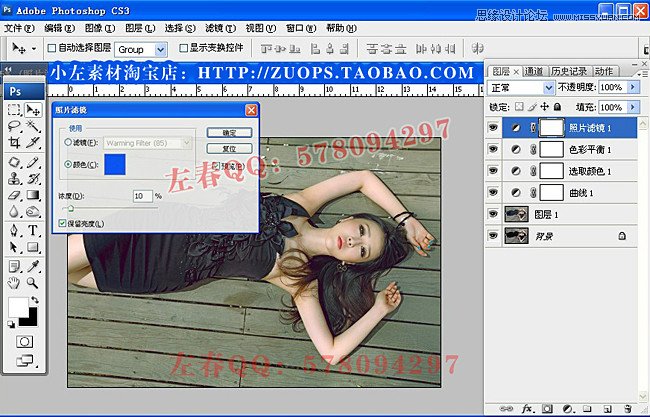Select the 滤镜 radio button
650x417 pixels.
68,143
